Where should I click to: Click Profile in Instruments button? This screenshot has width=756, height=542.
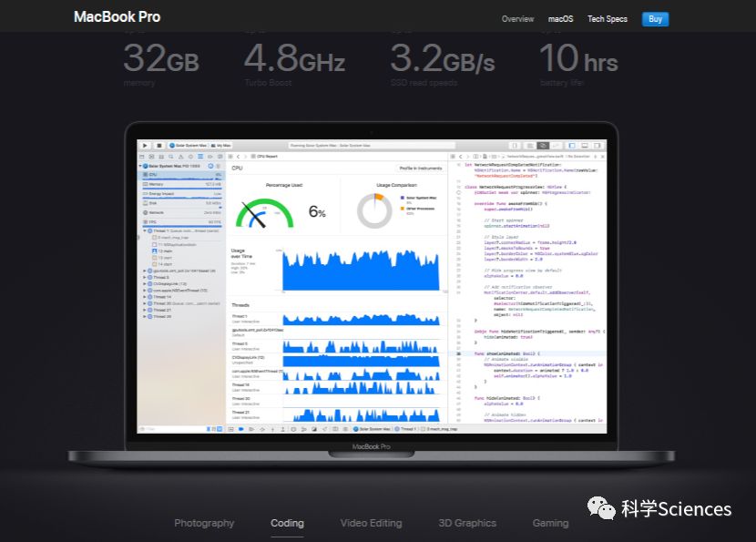click(420, 169)
